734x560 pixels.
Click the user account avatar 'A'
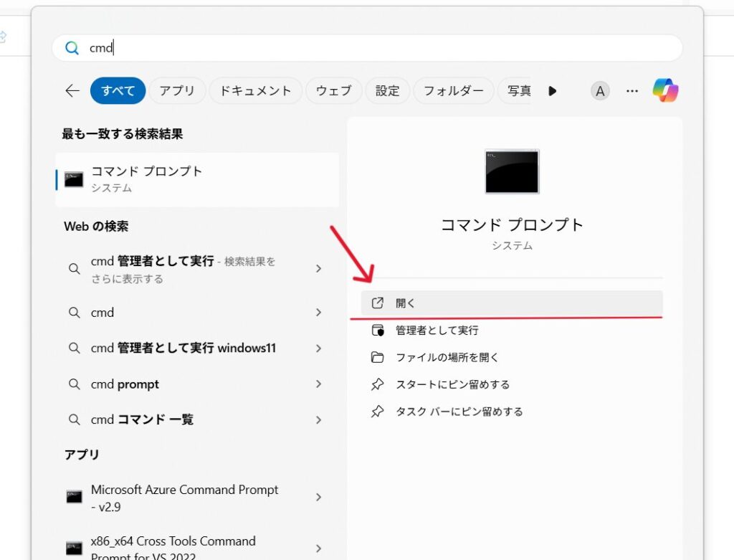coord(600,90)
